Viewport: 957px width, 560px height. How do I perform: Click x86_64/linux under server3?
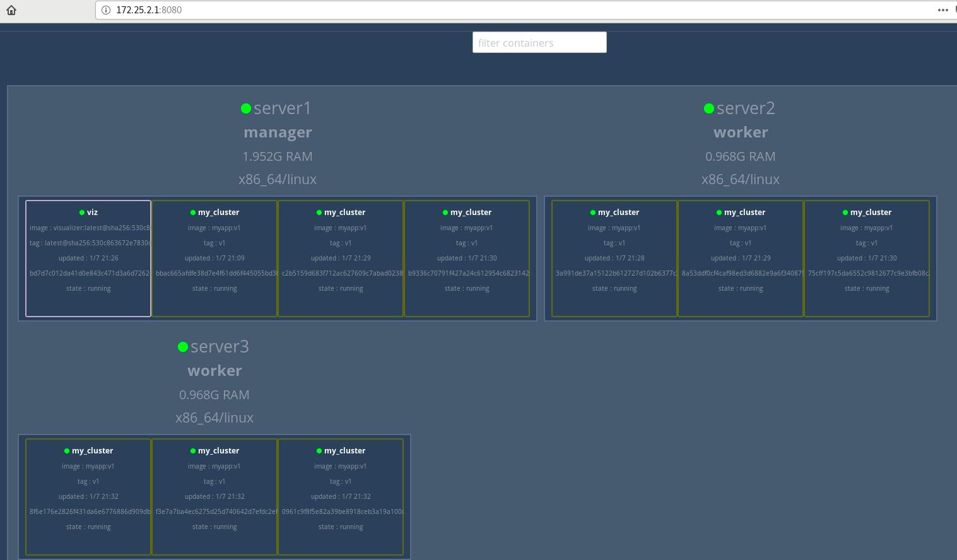(214, 418)
